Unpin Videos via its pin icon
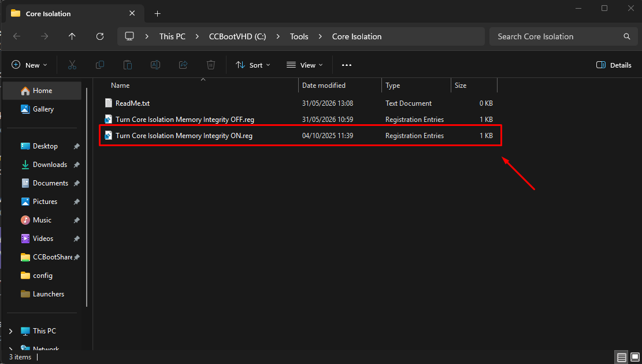This screenshot has height=364, width=642. [76, 239]
